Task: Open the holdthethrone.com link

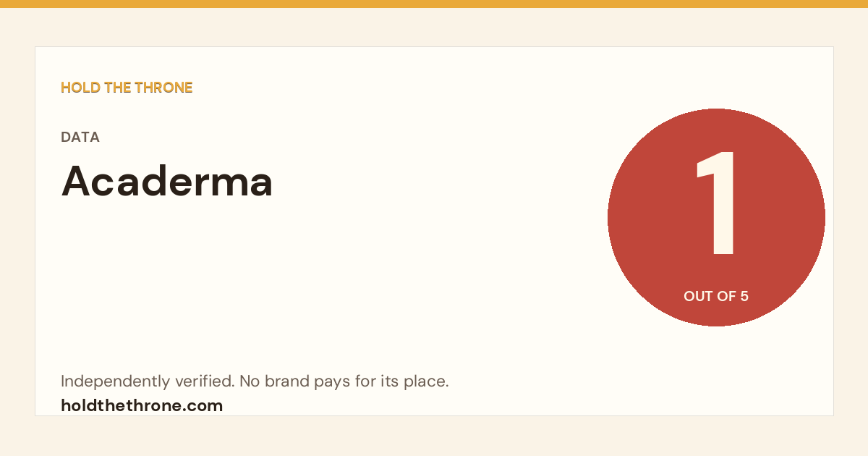Action: (x=142, y=405)
